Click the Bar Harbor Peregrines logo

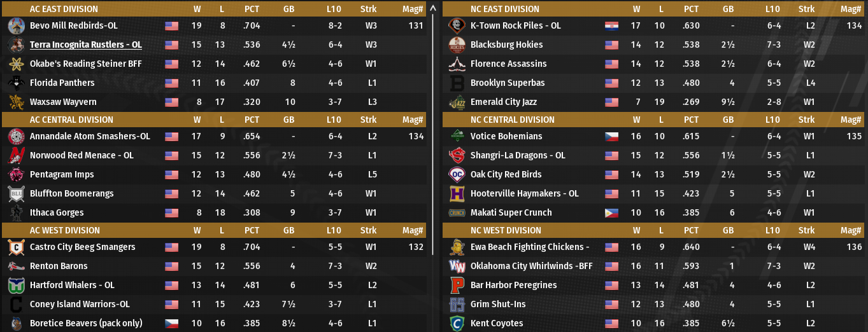point(457,286)
